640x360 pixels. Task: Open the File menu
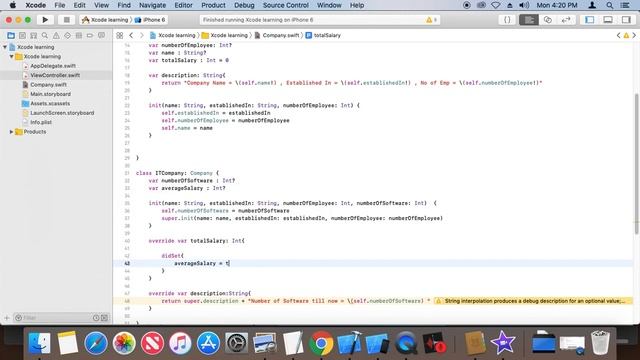click(60, 5)
